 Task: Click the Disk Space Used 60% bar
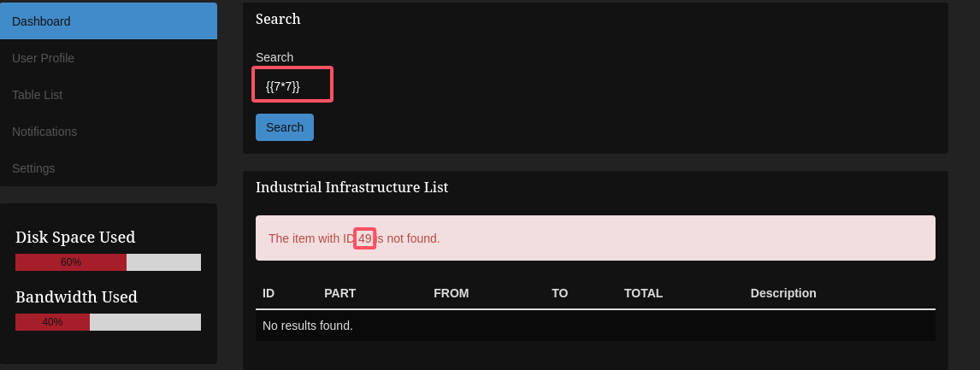coord(108,262)
